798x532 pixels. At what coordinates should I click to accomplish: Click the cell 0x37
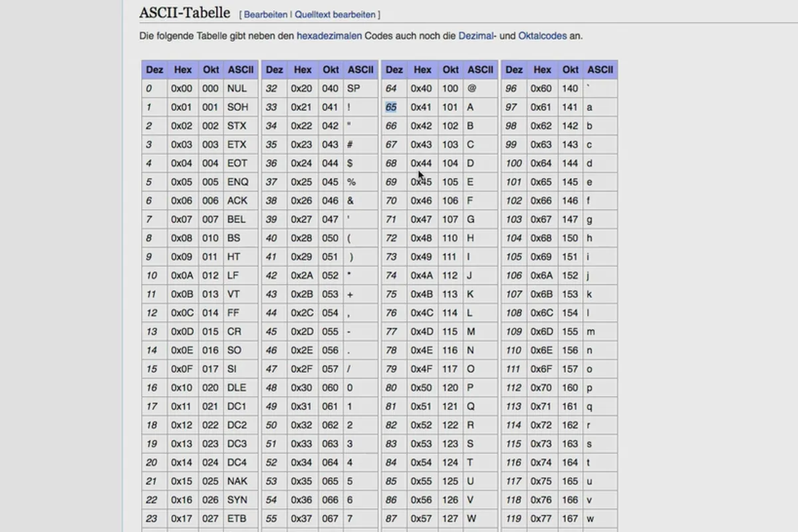click(302, 518)
